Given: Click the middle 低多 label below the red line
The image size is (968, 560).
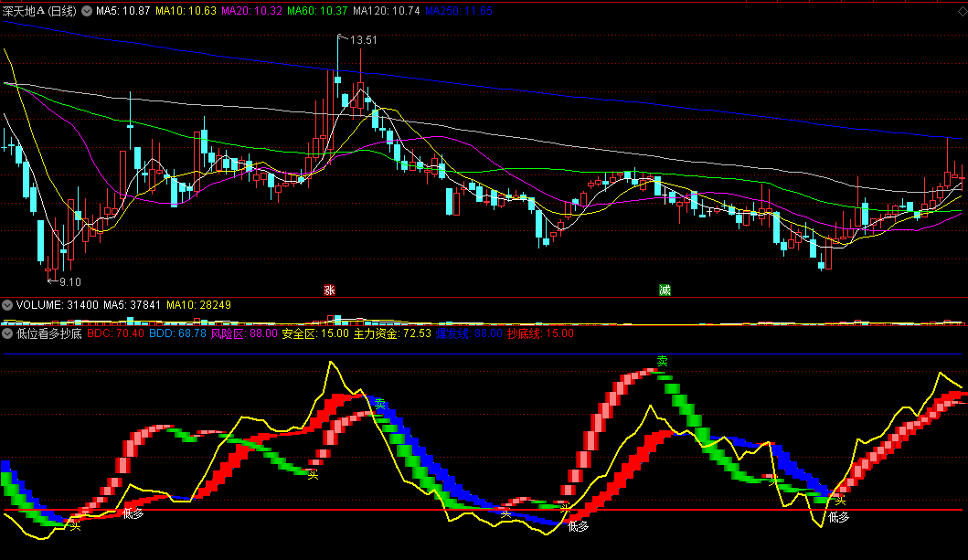Looking at the screenshot, I should click(579, 526).
